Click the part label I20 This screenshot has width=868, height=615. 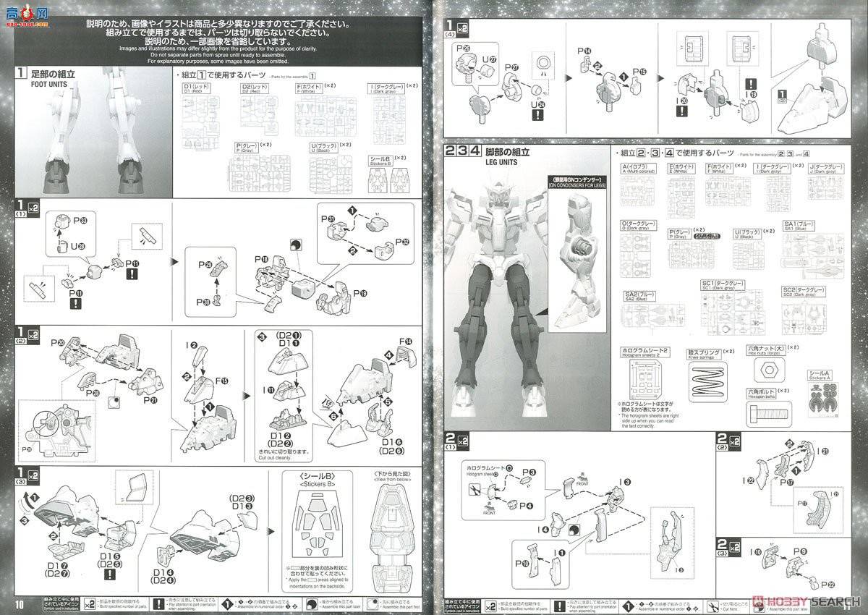(x=683, y=102)
